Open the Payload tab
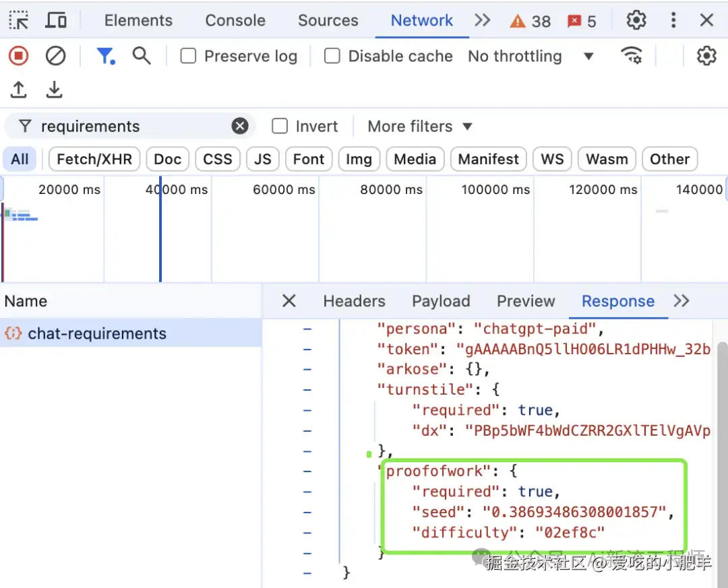 441,301
